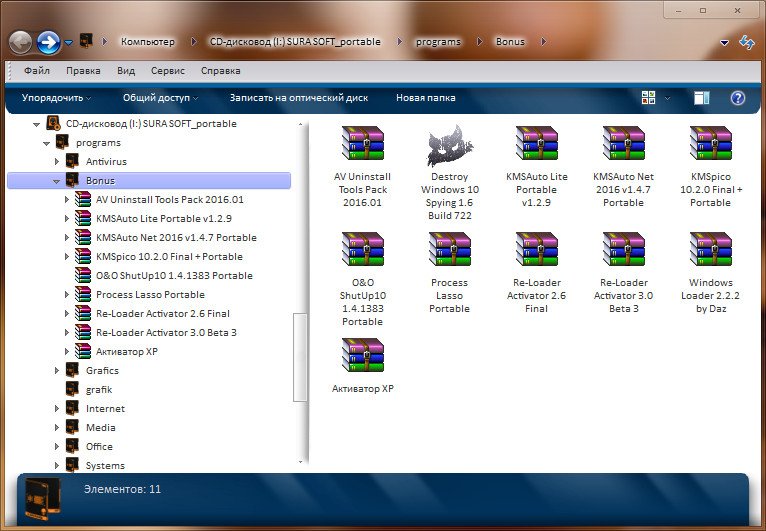Open the Справка menu
Viewport: 766px width, 531px height.
pos(220,70)
